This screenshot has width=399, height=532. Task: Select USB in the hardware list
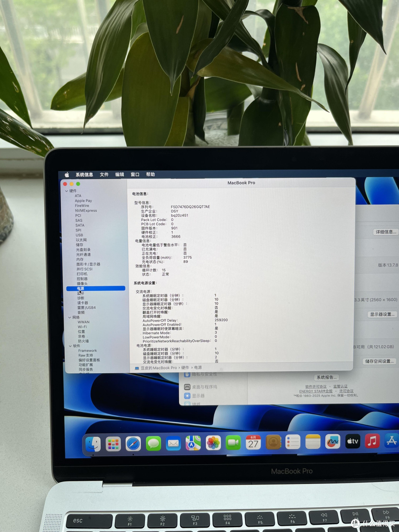(x=79, y=235)
